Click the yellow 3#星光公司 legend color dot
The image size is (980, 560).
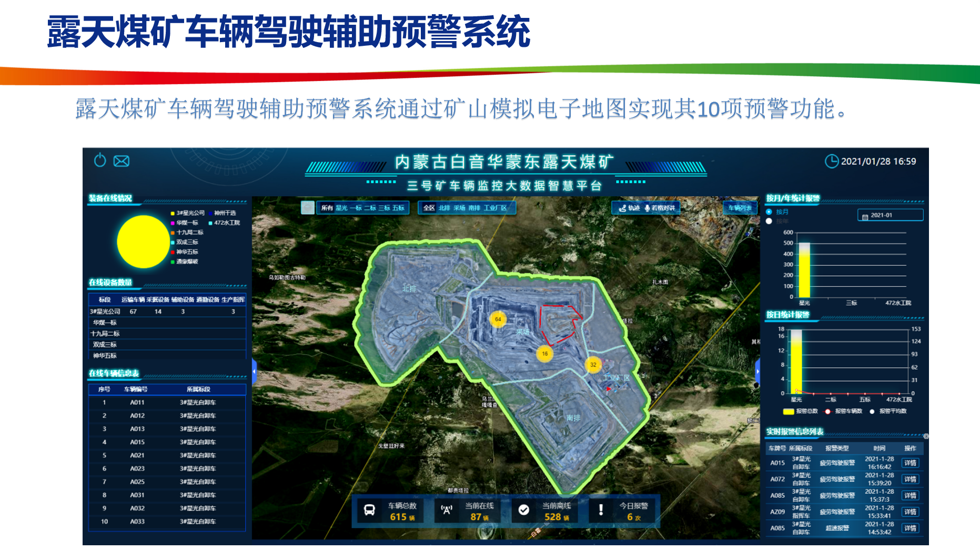coord(173,213)
